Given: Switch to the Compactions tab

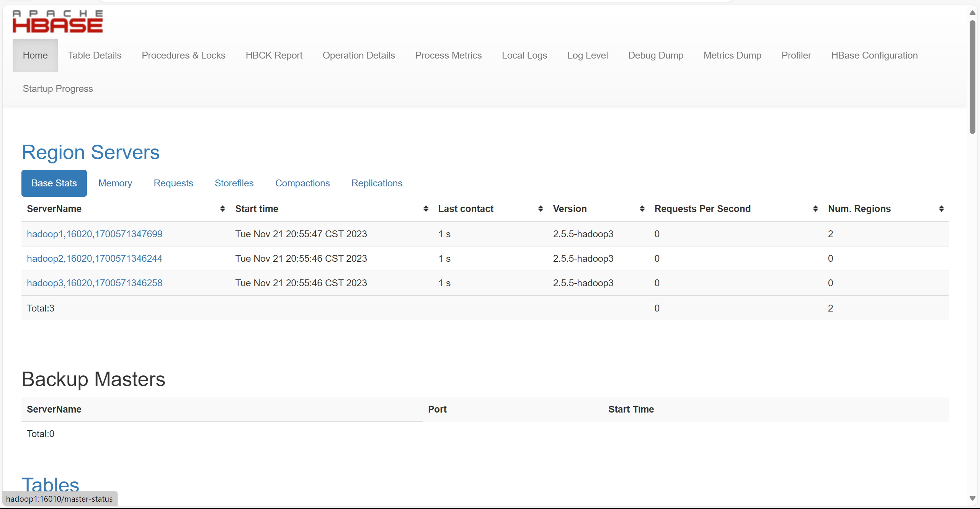Looking at the screenshot, I should pos(302,183).
